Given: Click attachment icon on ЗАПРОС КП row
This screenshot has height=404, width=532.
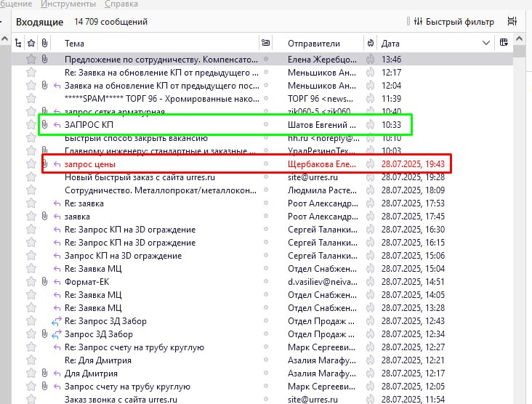Looking at the screenshot, I should [44, 124].
